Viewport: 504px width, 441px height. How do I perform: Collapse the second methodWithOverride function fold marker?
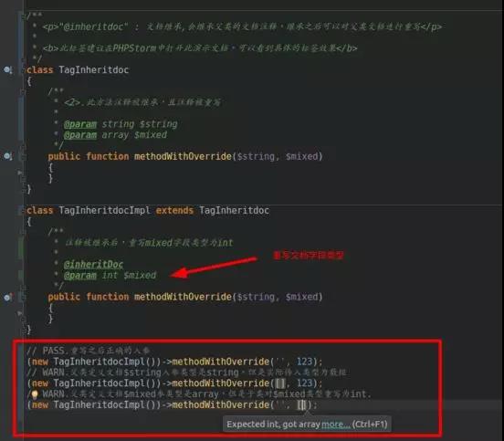(x=23, y=297)
